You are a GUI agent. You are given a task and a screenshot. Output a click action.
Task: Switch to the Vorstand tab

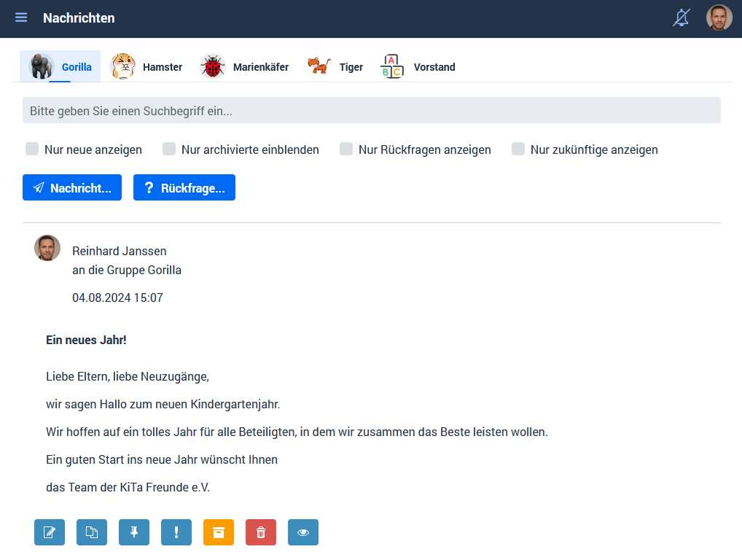click(x=418, y=67)
